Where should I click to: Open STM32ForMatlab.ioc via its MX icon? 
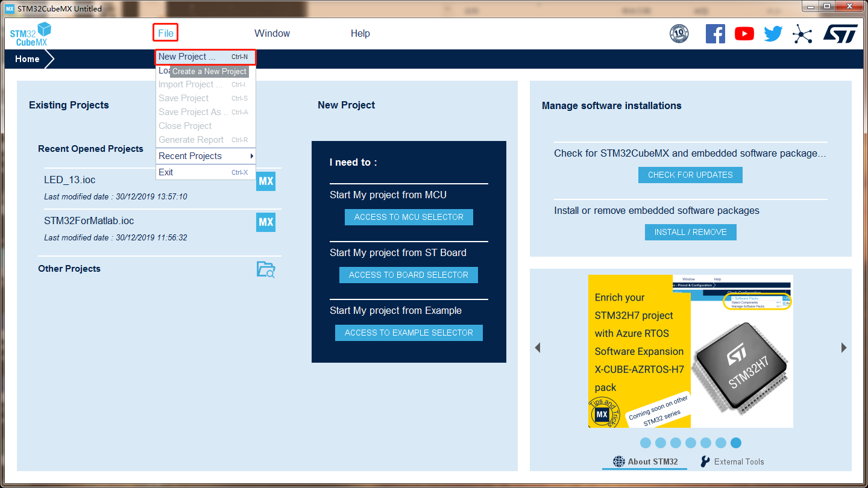tap(266, 222)
